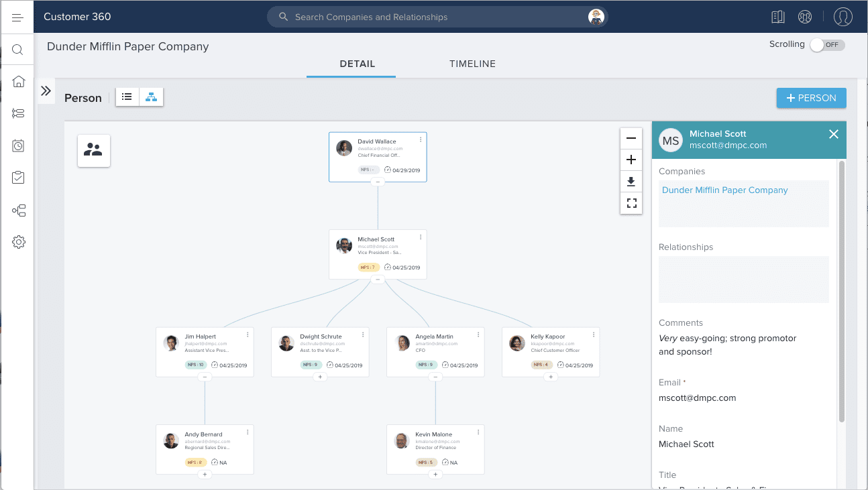Zoom out of the org chart

[x=631, y=138]
